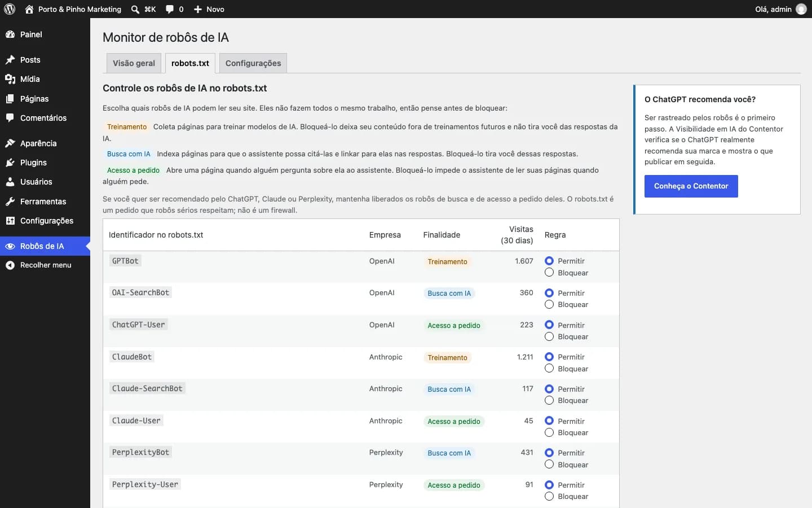Image resolution: width=812 pixels, height=508 pixels.
Task: Select Permitir for Claude-SearchBot
Action: 549,389
